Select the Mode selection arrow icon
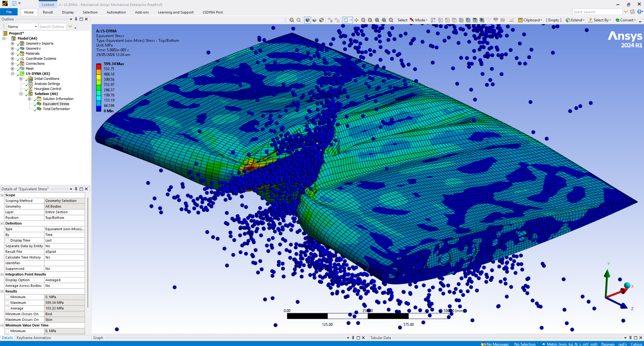The image size is (644, 346). coord(412,20)
